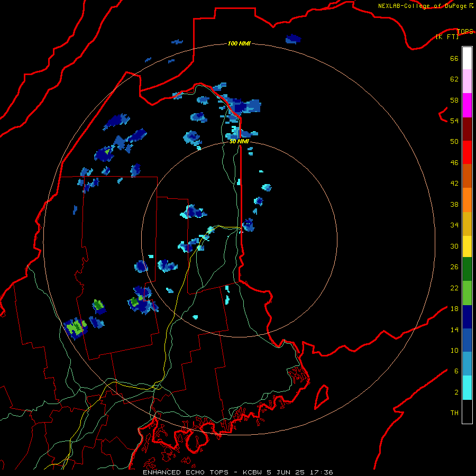This screenshot has height=476, width=476.
Task: Pick the sky blue legend band
Action: tap(467, 364)
